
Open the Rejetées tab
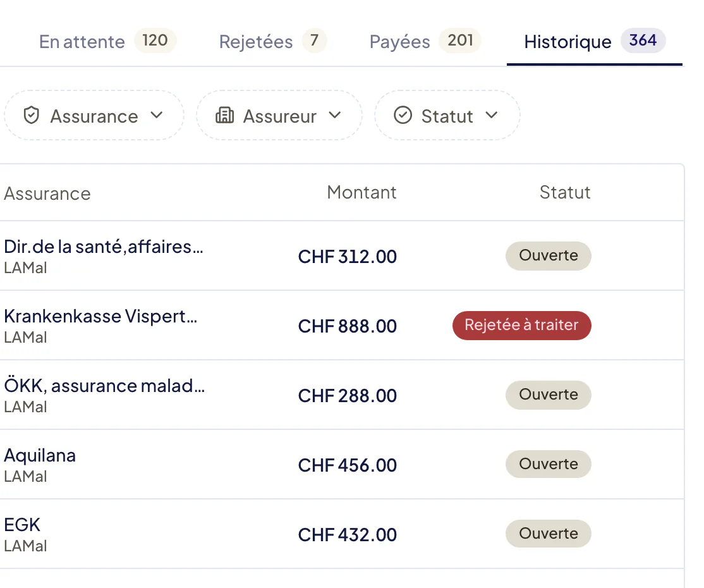272,41
